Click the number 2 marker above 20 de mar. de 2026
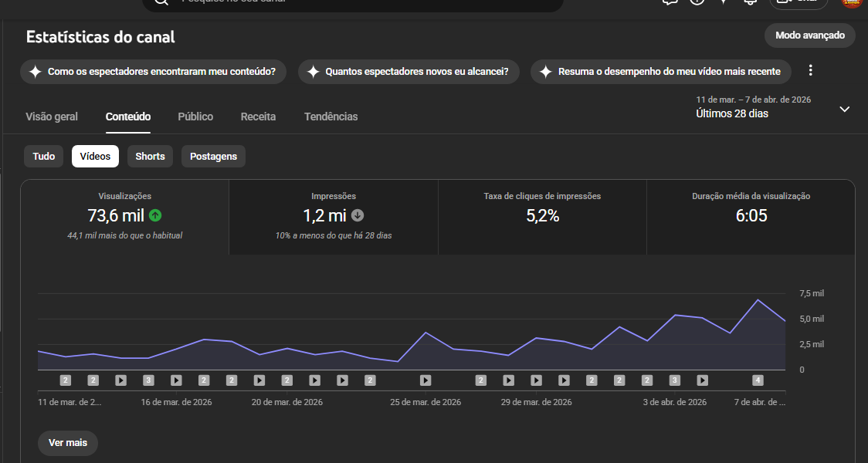Viewport: 868px width, 463px height. (x=287, y=380)
